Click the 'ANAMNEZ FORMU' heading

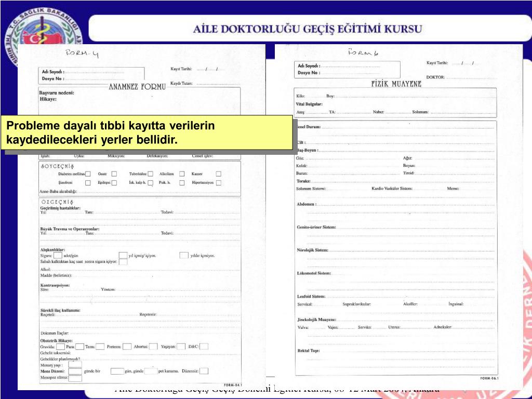pos(137,87)
